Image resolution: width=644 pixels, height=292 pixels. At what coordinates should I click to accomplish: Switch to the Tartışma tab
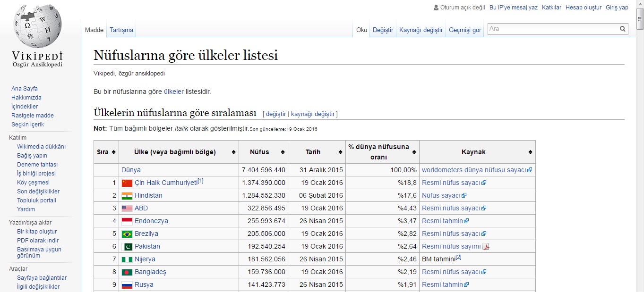click(x=121, y=30)
